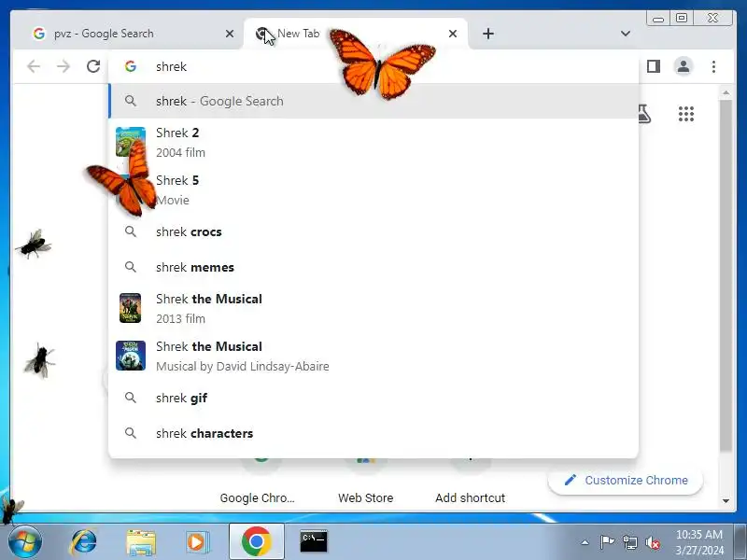Click the page scrollbar up arrow

726,92
